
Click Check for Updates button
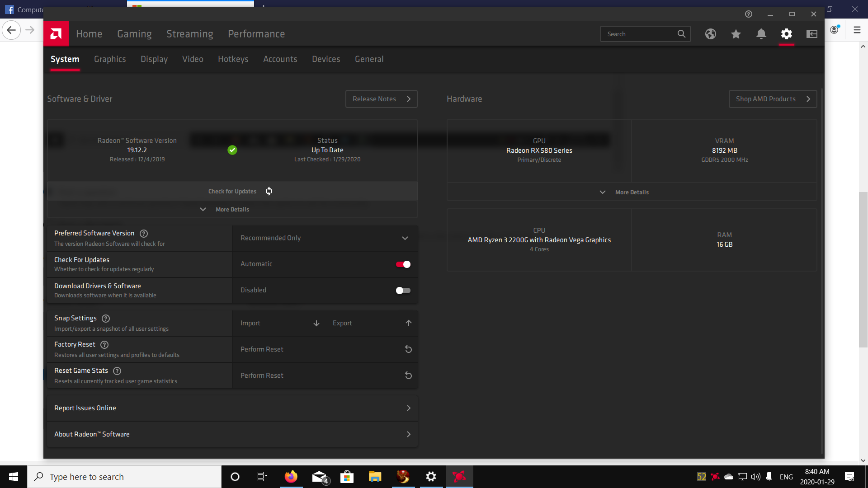[x=232, y=192]
